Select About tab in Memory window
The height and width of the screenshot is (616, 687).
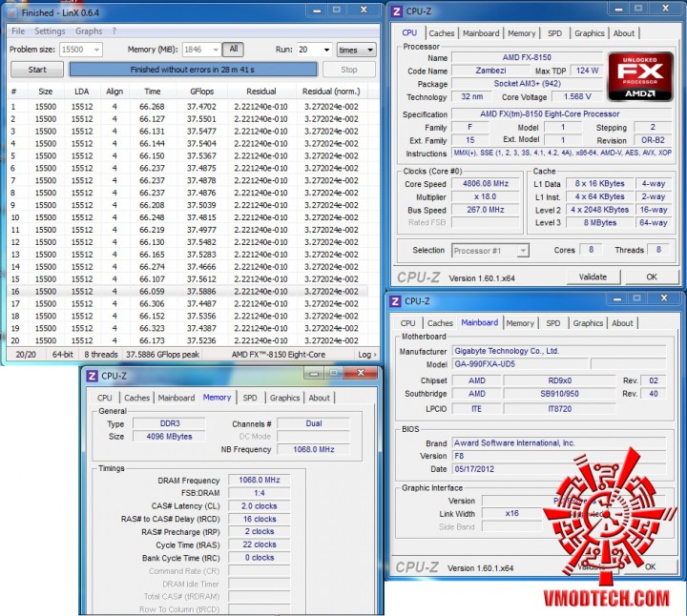coord(319,398)
